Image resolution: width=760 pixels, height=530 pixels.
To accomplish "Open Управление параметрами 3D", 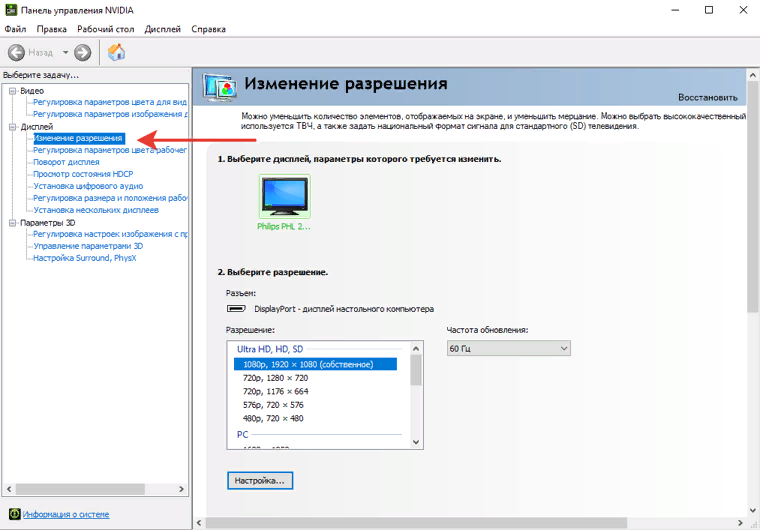I will (88, 246).
